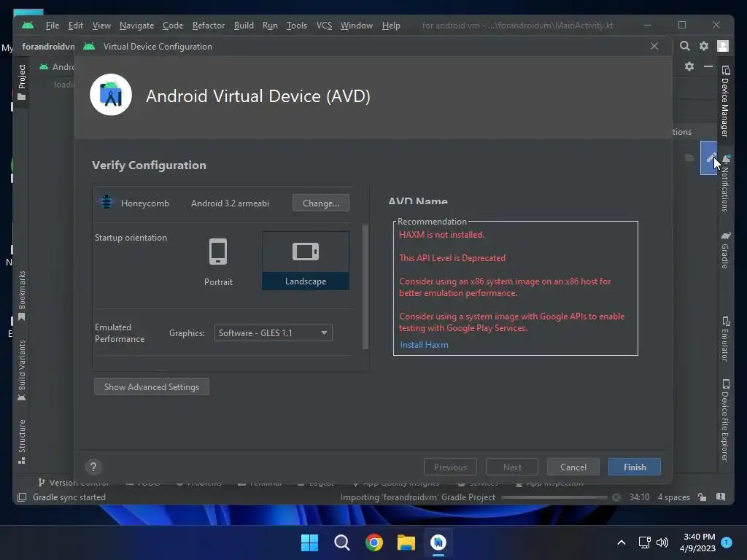Click the 4 spaces indent setting

tap(673, 497)
